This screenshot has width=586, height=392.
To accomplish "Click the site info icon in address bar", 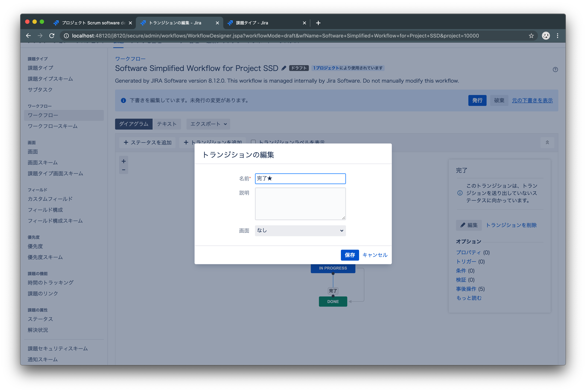I will (66, 36).
